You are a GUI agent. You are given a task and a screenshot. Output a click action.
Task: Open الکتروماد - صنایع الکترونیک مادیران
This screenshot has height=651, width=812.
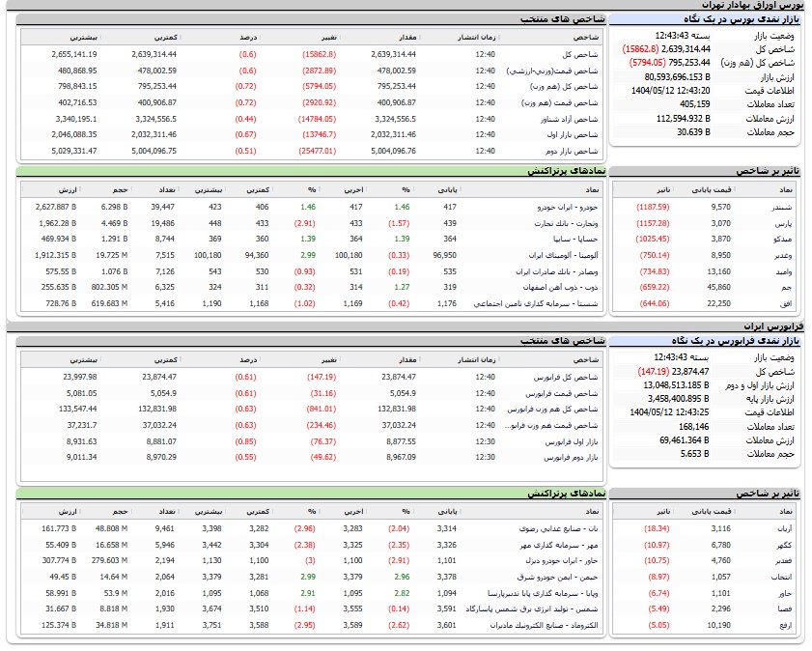pyautogui.click(x=549, y=624)
